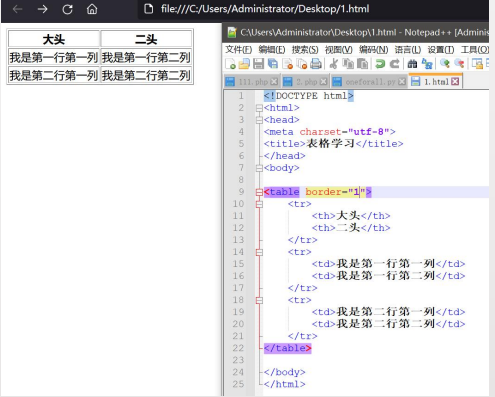Click the 二头 table header in browser
Screen dimensions: 495x397
(146, 39)
